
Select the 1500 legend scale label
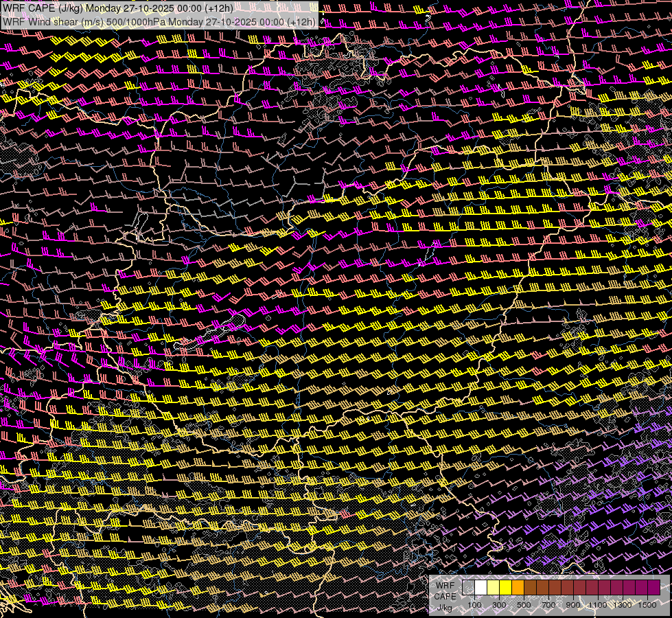(x=647, y=605)
